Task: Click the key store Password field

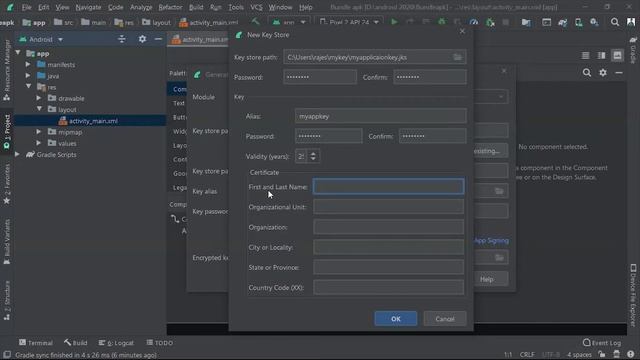Action: 320,77
